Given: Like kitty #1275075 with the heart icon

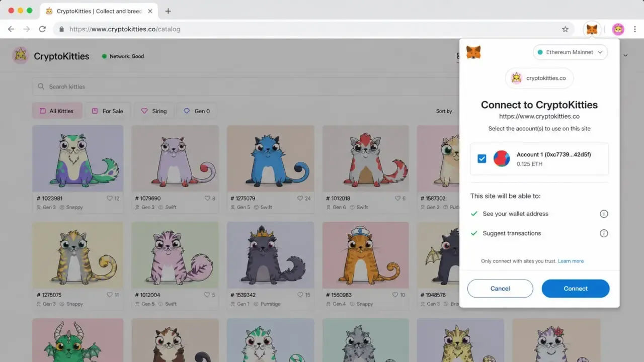Looking at the screenshot, I should click(x=110, y=295).
